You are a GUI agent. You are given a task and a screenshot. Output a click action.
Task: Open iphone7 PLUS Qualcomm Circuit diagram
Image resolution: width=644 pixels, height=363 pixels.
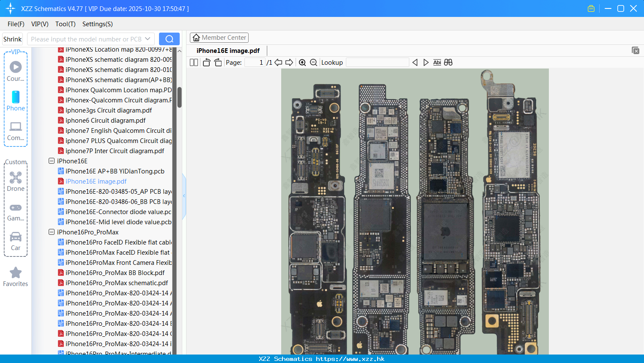(x=115, y=141)
